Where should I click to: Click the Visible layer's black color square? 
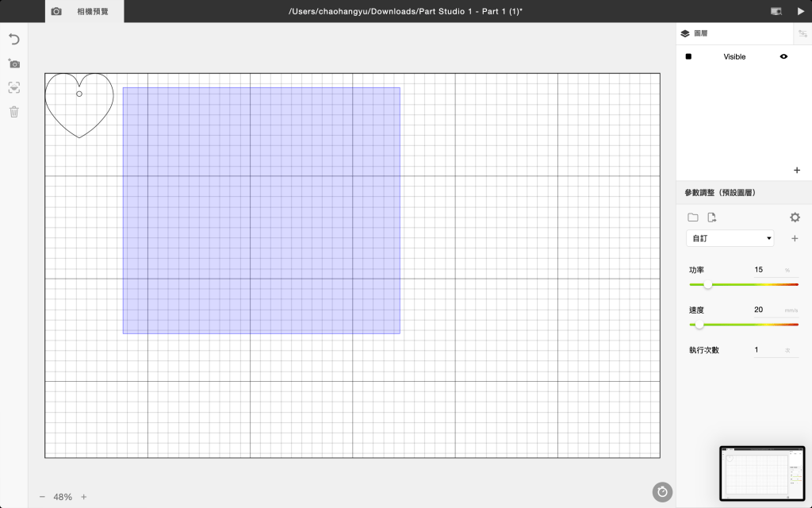[688, 56]
